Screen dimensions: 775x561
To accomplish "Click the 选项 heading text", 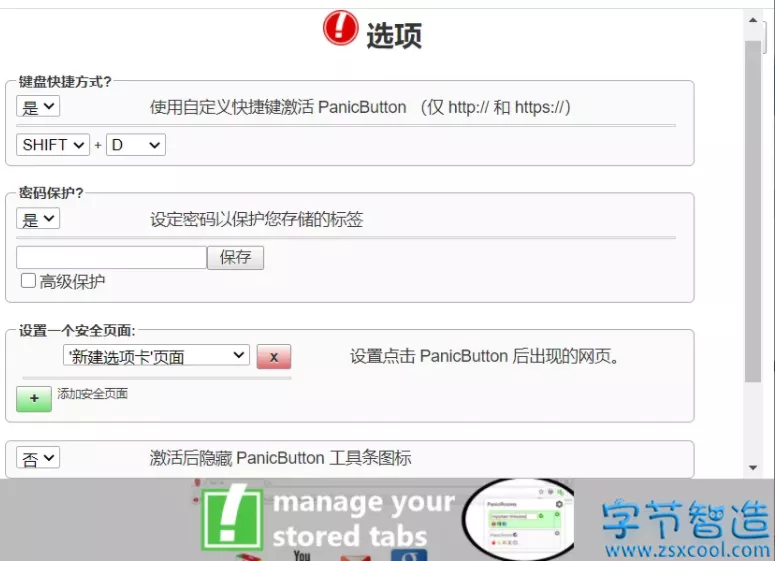I will click(x=394, y=36).
